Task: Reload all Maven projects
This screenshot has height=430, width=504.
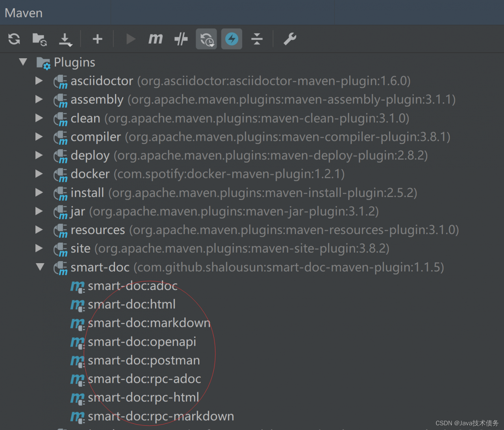Action: [x=14, y=39]
